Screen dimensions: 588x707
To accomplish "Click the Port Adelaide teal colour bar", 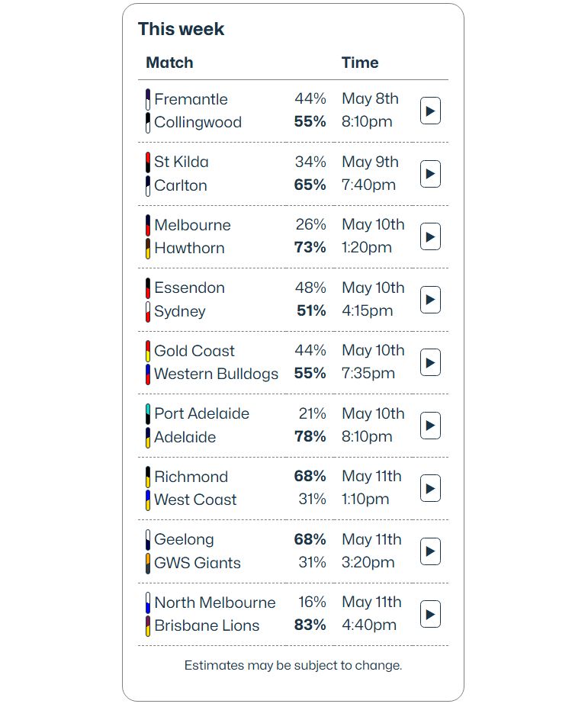I will pos(148,414).
